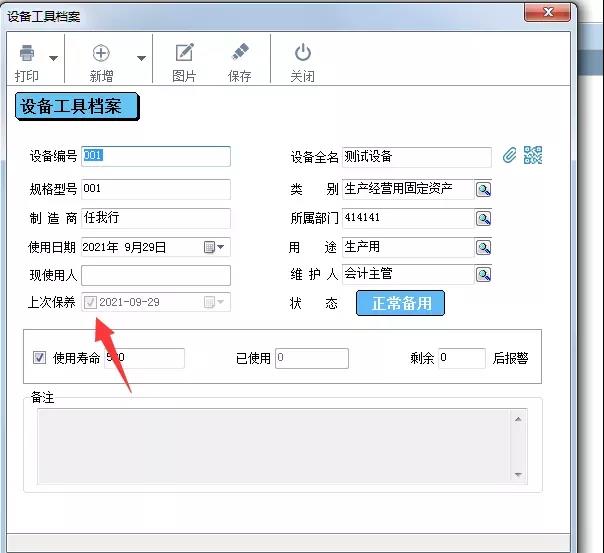Viewport: 604px width, 553px height.
Task: Click the 用途 field 生产用
Action: click(408, 247)
